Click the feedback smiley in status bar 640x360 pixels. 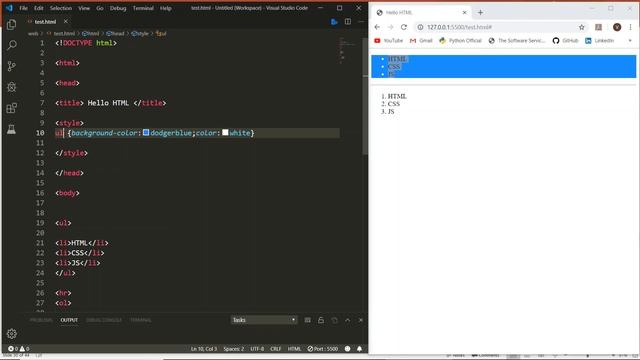(347, 349)
